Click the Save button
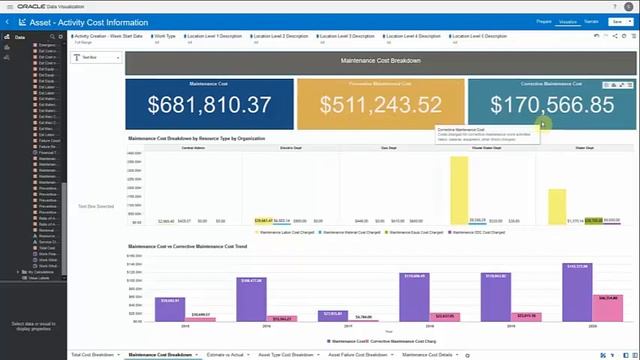 click(x=618, y=22)
